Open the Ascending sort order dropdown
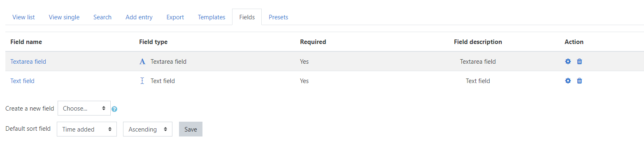Screen dimensions: 644x148 (148, 129)
